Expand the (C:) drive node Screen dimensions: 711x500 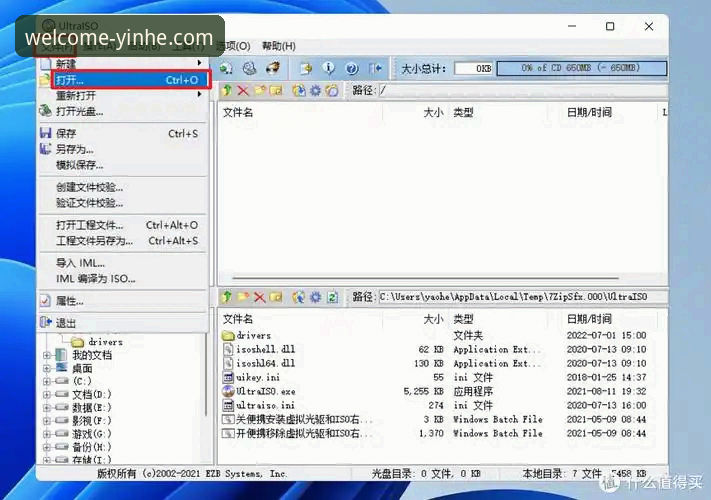(47, 382)
